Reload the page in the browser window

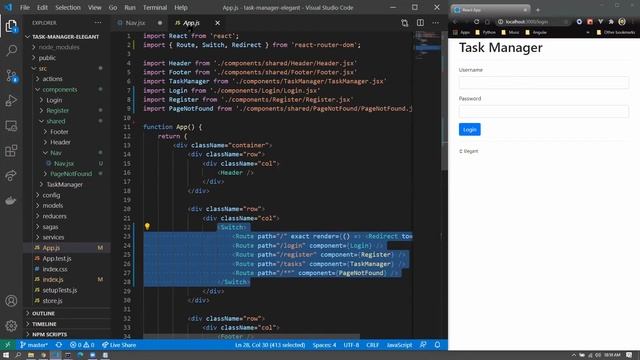coord(476,22)
